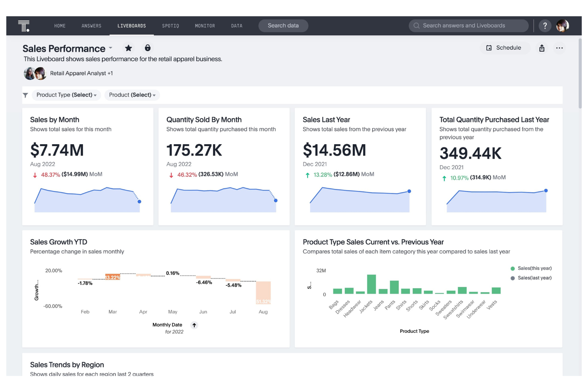588x392 pixels.
Task: Click the help question mark icon
Action: coord(545,25)
